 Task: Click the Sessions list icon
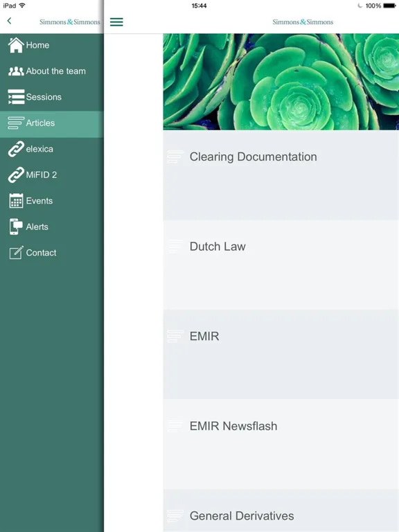(16, 97)
